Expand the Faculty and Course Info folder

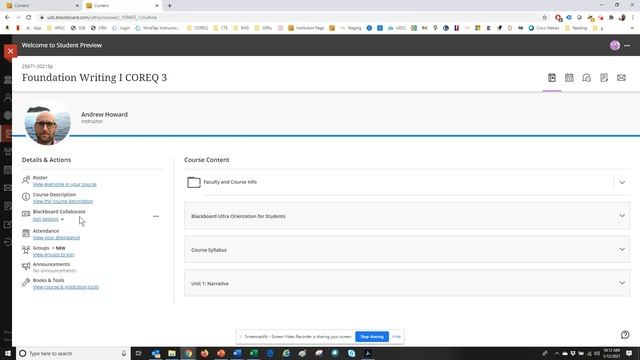(622, 182)
